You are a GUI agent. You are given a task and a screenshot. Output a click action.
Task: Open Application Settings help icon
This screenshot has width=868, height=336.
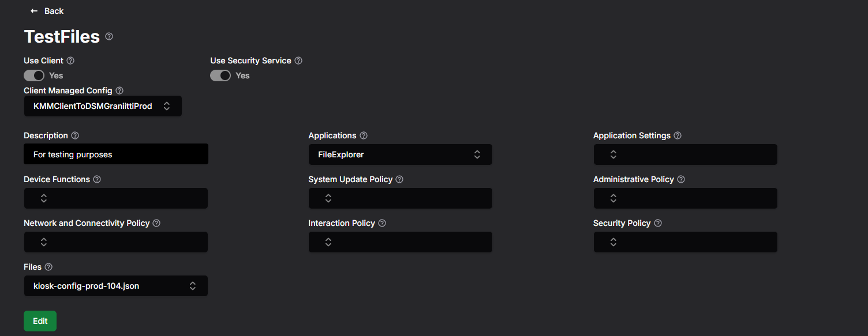[x=678, y=135]
